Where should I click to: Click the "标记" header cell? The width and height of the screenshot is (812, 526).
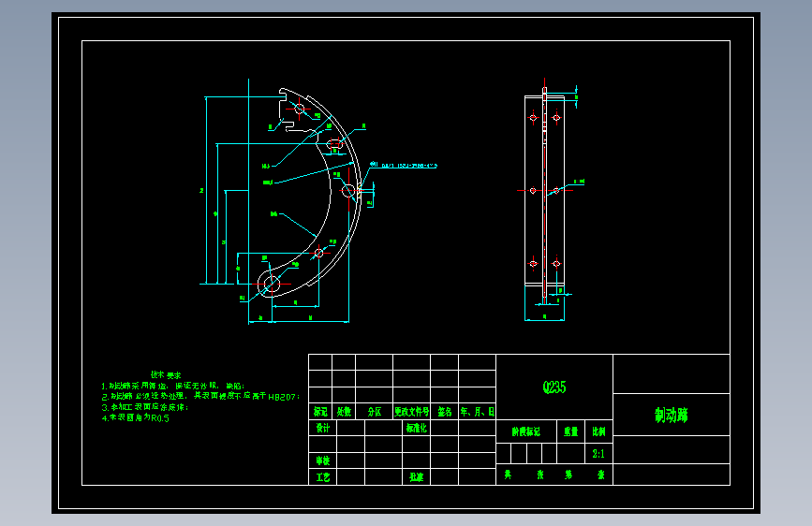tap(320, 412)
